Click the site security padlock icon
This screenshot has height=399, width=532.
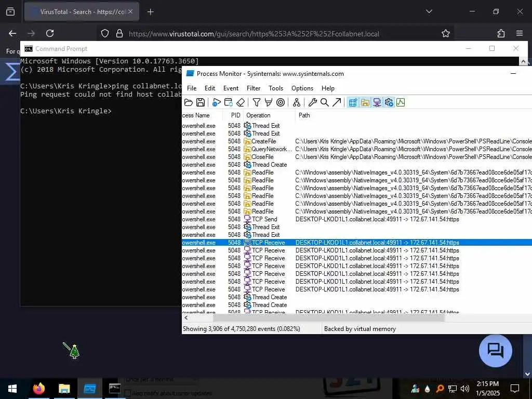(x=119, y=34)
